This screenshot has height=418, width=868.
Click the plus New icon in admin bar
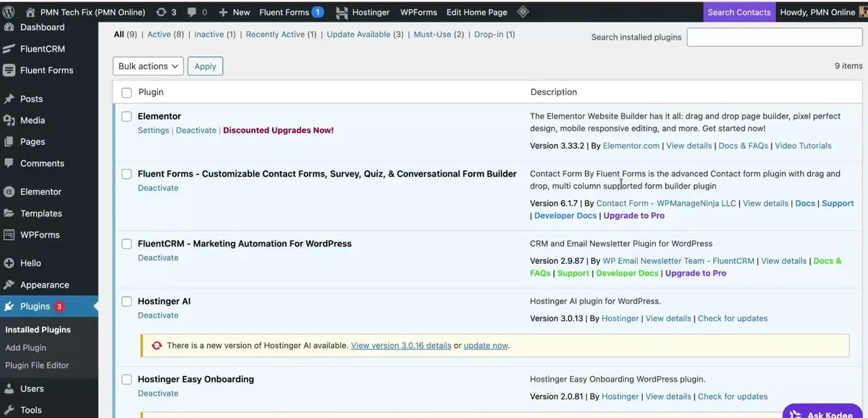coord(223,12)
